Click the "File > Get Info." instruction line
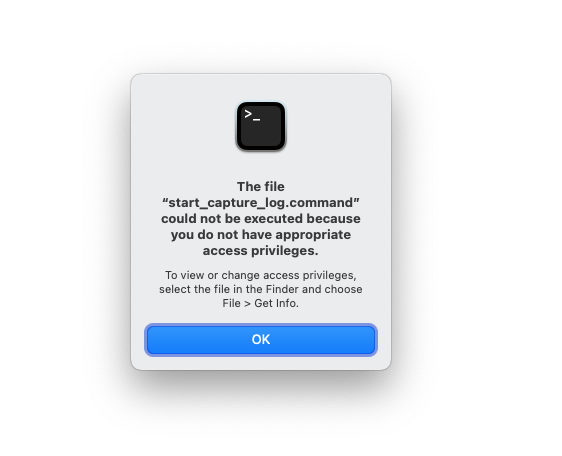Viewport: 562px width, 456px height. (261, 303)
